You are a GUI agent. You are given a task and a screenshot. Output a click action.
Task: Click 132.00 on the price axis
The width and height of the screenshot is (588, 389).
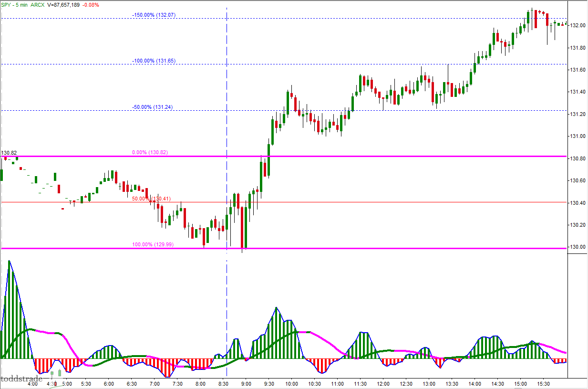point(578,25)
